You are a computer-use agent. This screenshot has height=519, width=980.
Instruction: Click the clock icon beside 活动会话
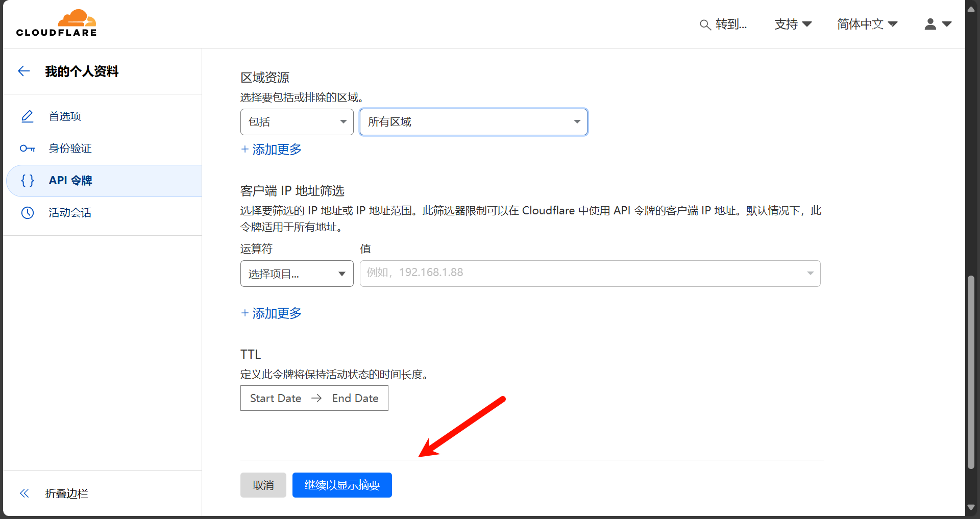coord(28,213)
